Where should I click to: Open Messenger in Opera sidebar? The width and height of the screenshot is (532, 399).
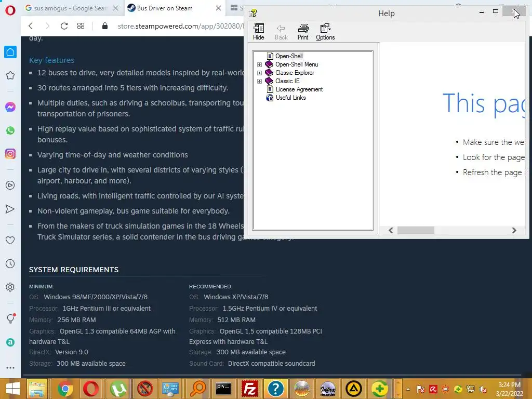[x=10, y=107]
